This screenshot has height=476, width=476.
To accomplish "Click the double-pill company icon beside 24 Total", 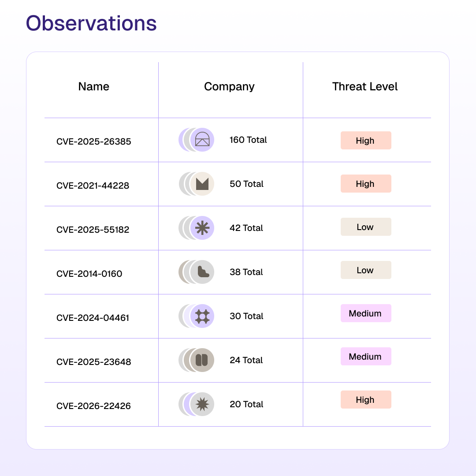I will [202, 360].
